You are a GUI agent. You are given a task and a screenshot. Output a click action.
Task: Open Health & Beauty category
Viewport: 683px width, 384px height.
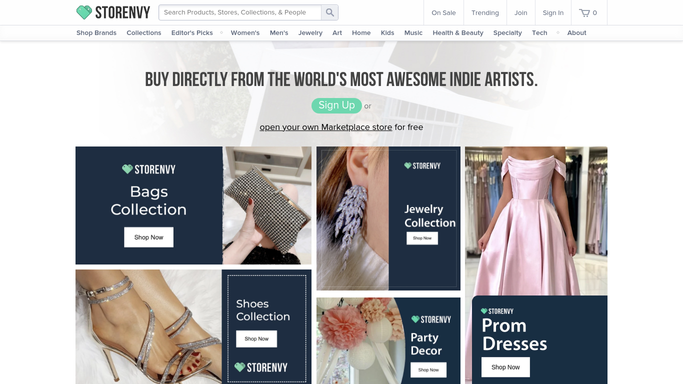pyautogui.click(x=458, y=33)
